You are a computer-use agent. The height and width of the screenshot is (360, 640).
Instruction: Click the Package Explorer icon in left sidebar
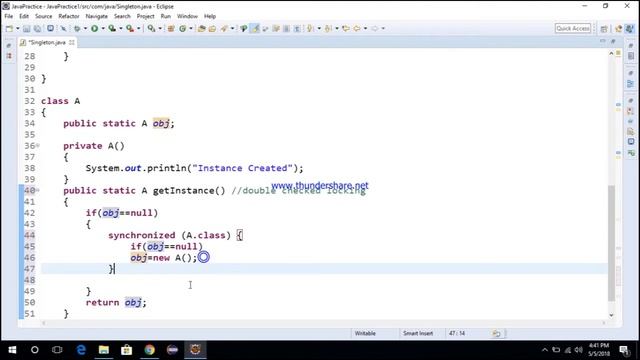(x=9, y=56)
